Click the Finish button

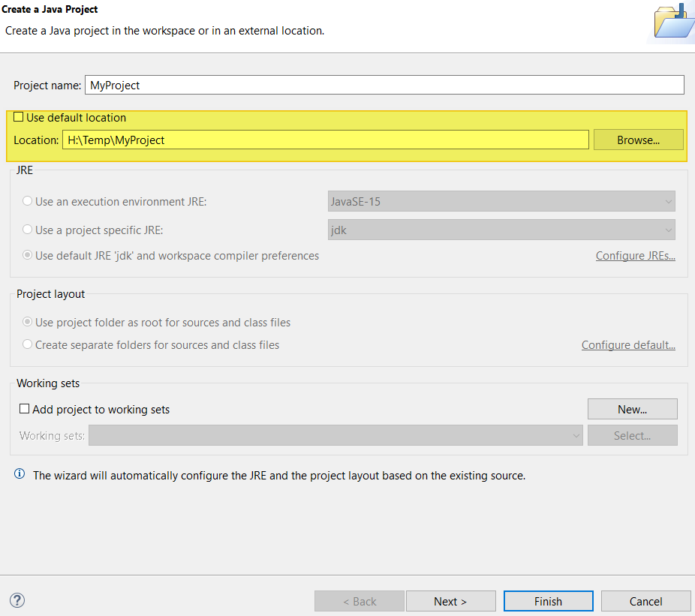pyautogui.click(x=548, y=601)
